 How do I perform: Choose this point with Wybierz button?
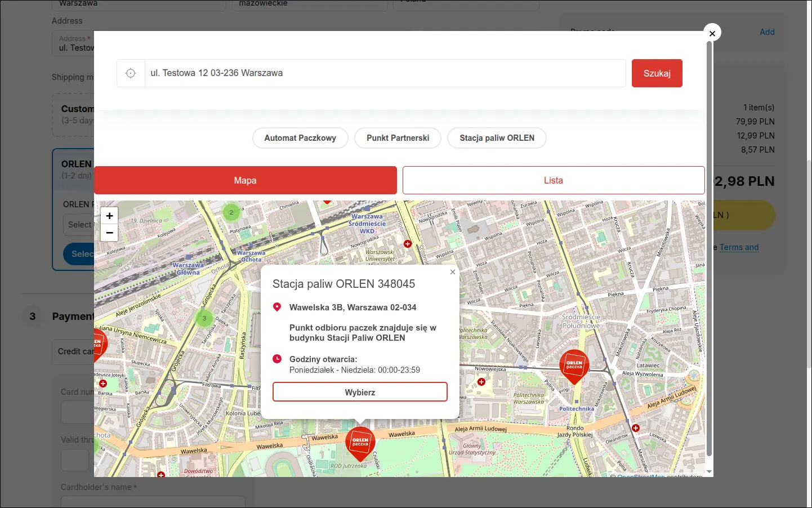tap(360, 392)
